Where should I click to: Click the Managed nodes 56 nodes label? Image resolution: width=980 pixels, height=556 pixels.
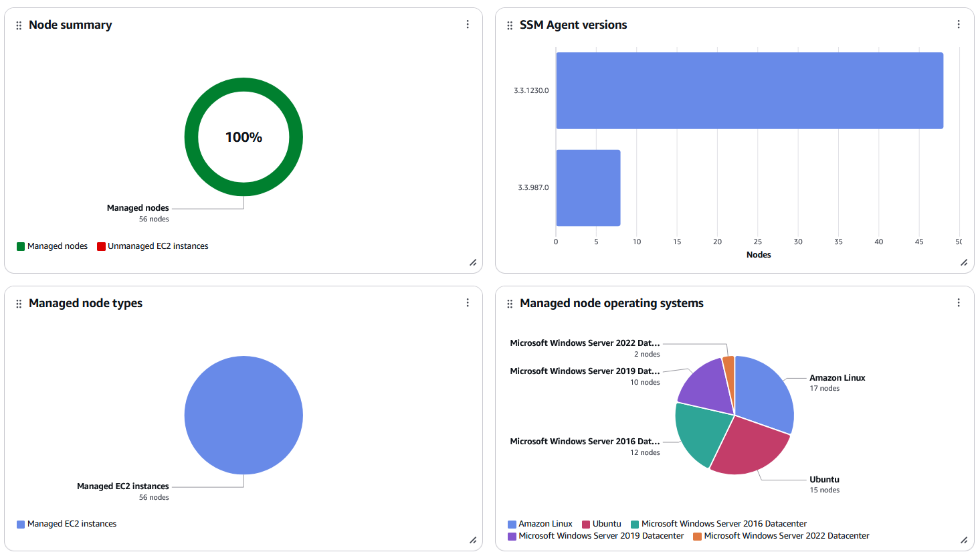pyautogui.click(x=138, y=213)
